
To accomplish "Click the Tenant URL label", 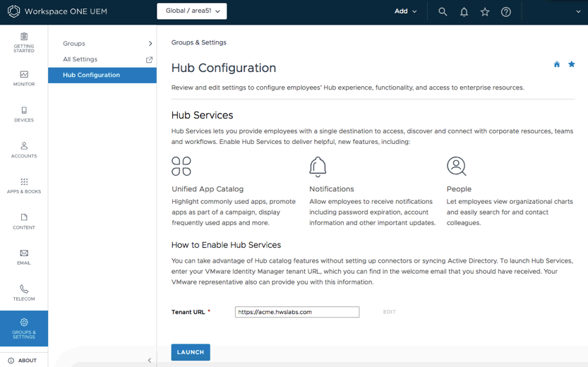I will pyautogui.click(x=188, y=312).
